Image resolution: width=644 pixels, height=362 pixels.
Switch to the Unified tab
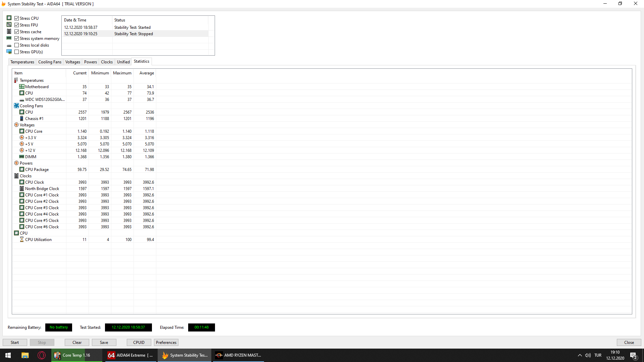coord(123,62)
